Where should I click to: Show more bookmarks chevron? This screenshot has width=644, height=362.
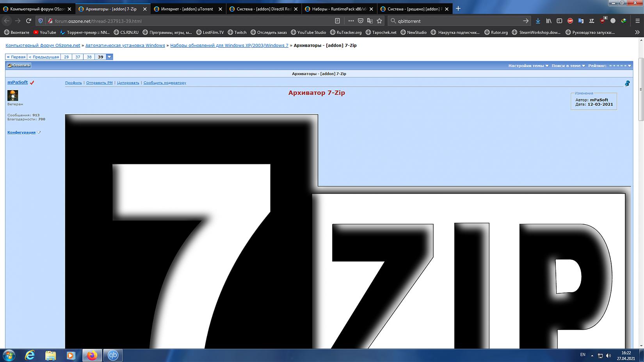click(637, 32)
